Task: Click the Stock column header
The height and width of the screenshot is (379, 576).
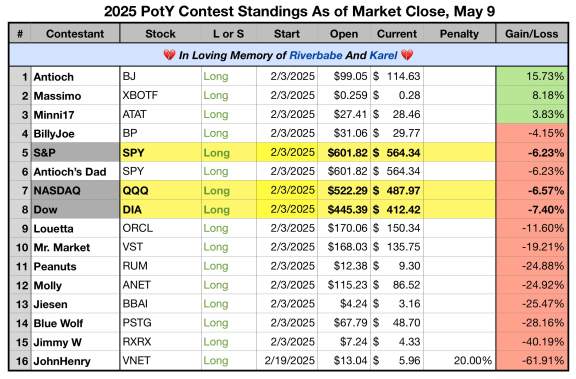Action: click(161, 34)
